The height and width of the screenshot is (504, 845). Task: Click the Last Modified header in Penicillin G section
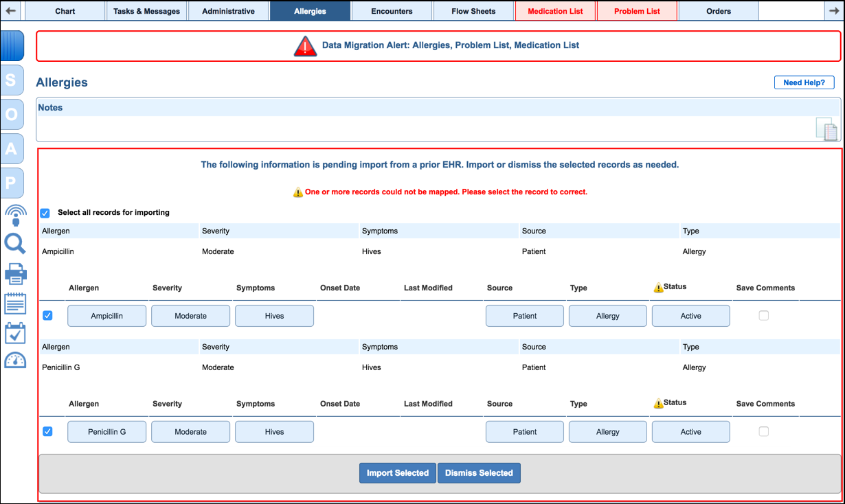428,404
